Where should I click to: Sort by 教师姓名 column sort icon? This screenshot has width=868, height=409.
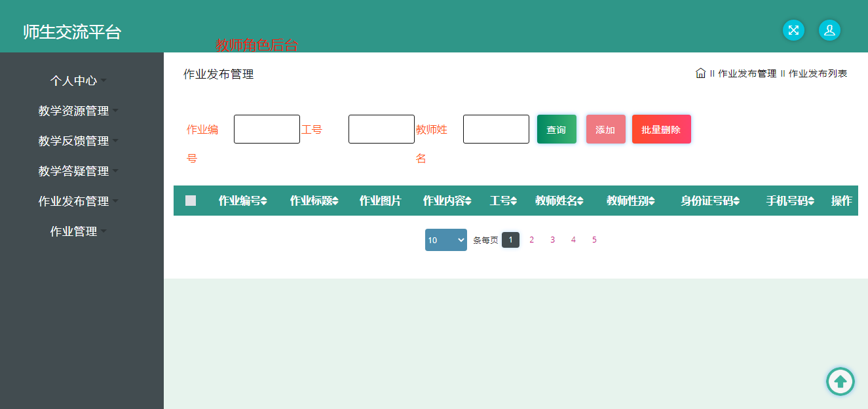point(580,201)
